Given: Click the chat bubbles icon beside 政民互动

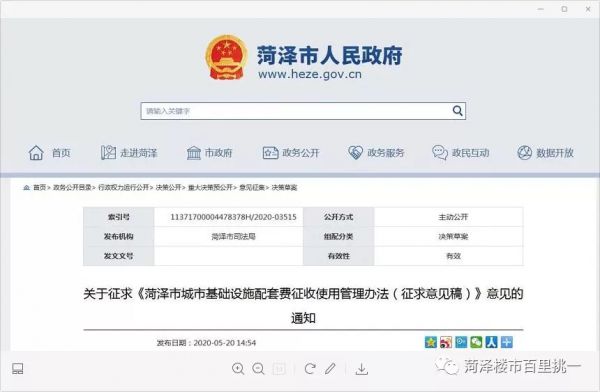Looking at the screenshot, I should 440,153.
